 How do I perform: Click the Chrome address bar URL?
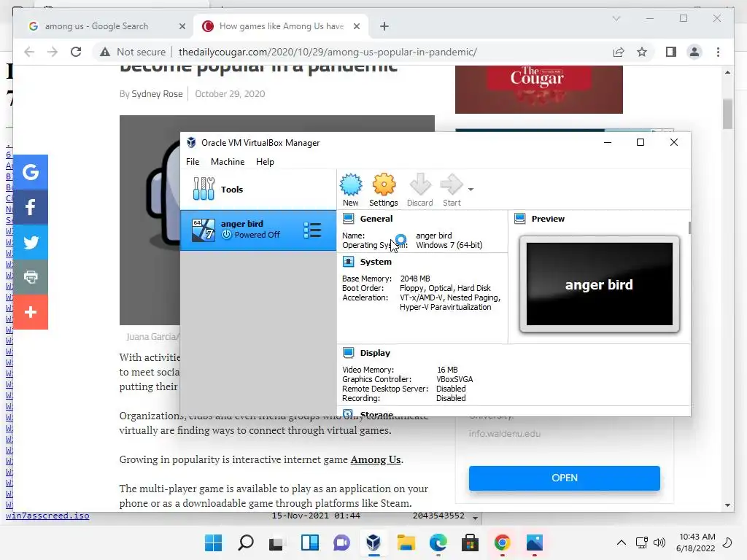328,52
